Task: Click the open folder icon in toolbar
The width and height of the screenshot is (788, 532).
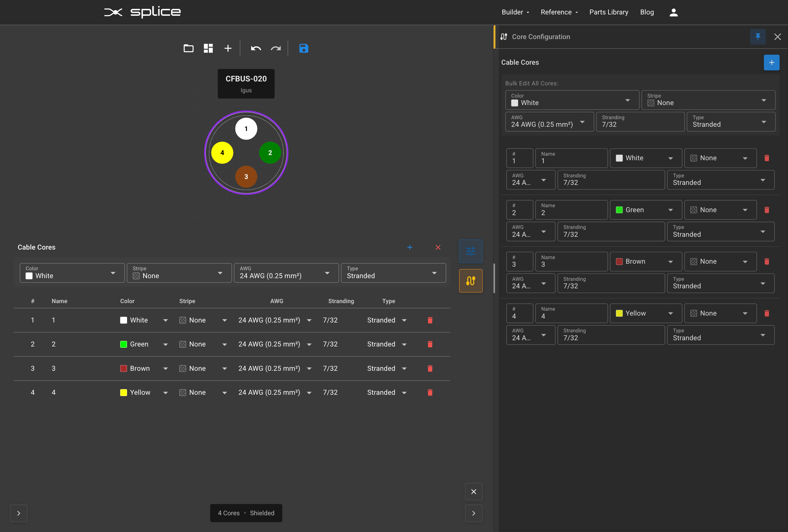Action: 188,49
